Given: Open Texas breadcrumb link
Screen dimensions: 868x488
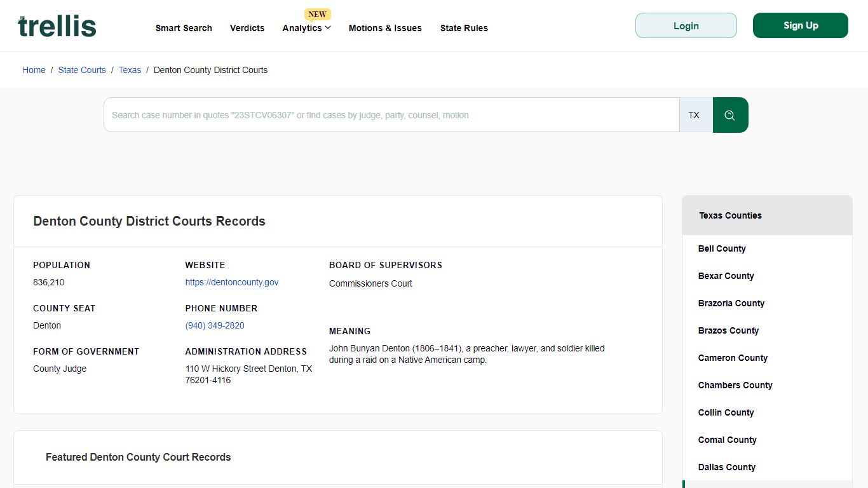Looking at the screenshot, I should click(x=130, y=70).
